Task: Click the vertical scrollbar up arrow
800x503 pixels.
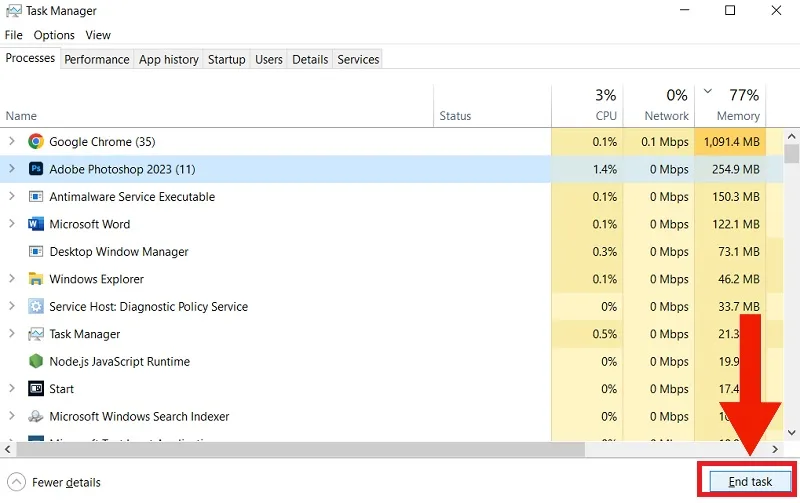Action: (x=791, y=136)
